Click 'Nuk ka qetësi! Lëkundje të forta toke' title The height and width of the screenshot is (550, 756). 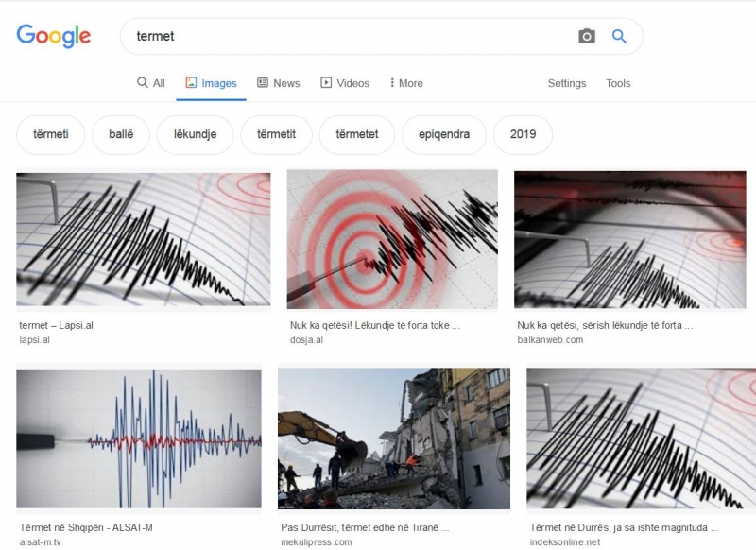click(x=375, y=325)
